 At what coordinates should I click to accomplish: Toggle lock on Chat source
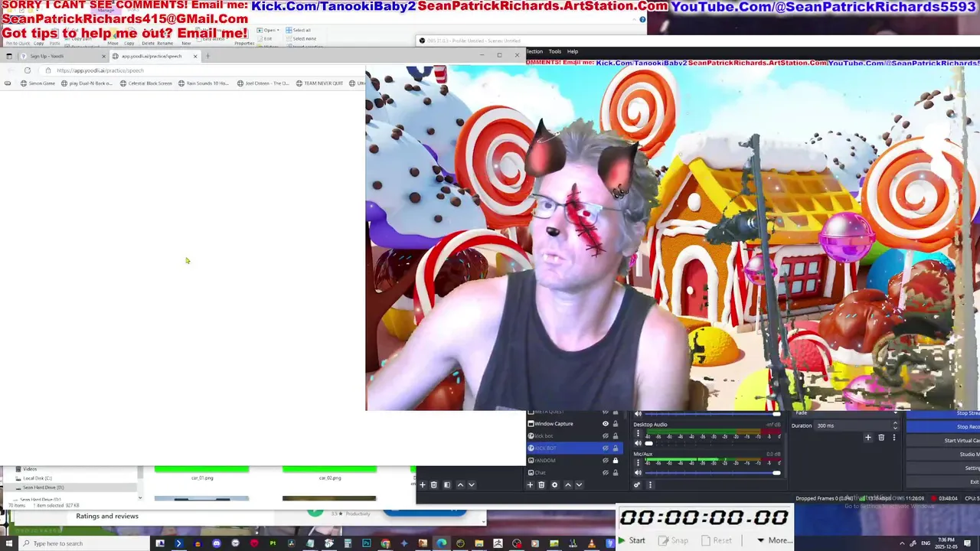[615, 473]
